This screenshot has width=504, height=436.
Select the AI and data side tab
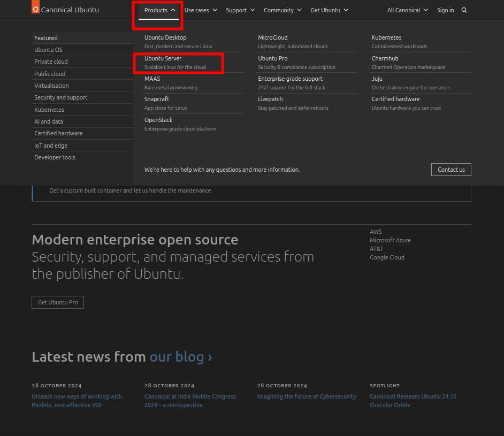point(82,121)
